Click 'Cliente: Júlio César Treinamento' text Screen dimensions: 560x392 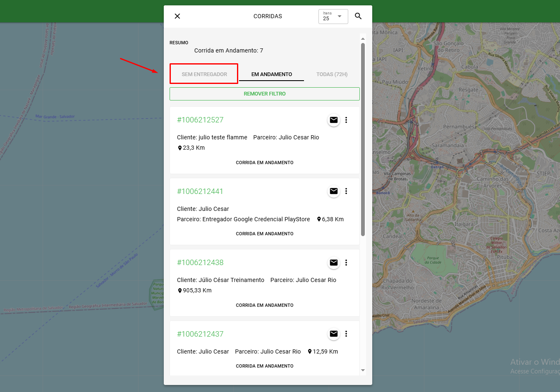(x=221, y=280)
